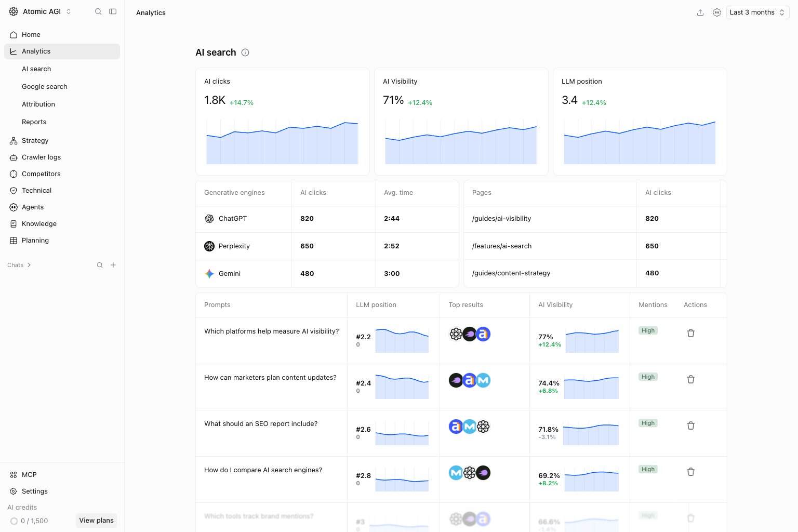Screen dimensions: 798x532
Task: Open Settings in the sidebar
Action: [62, 491]
